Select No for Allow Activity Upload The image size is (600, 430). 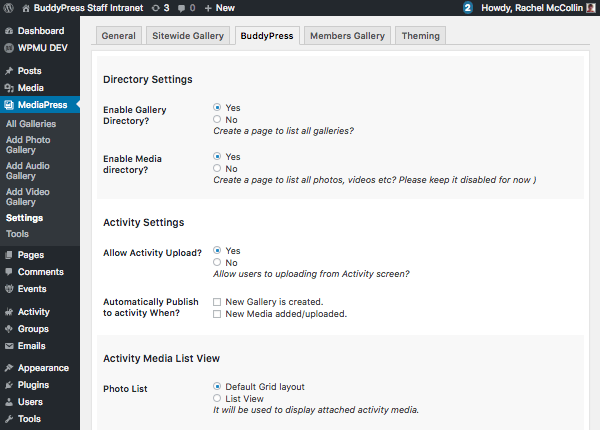217,262
